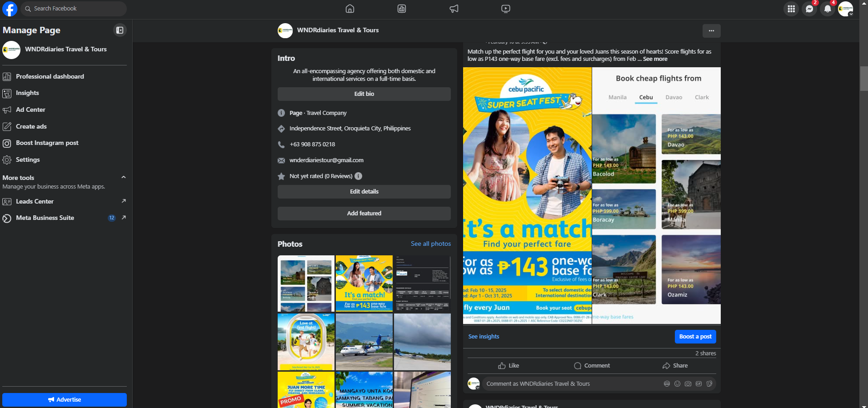Open Leads Center external link

click(x=65, y=201)
